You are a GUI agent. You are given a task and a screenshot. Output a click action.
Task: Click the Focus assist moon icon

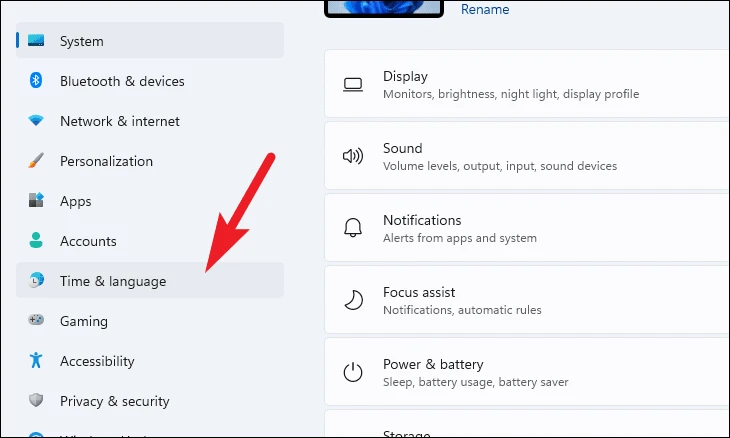coord(353,300)
